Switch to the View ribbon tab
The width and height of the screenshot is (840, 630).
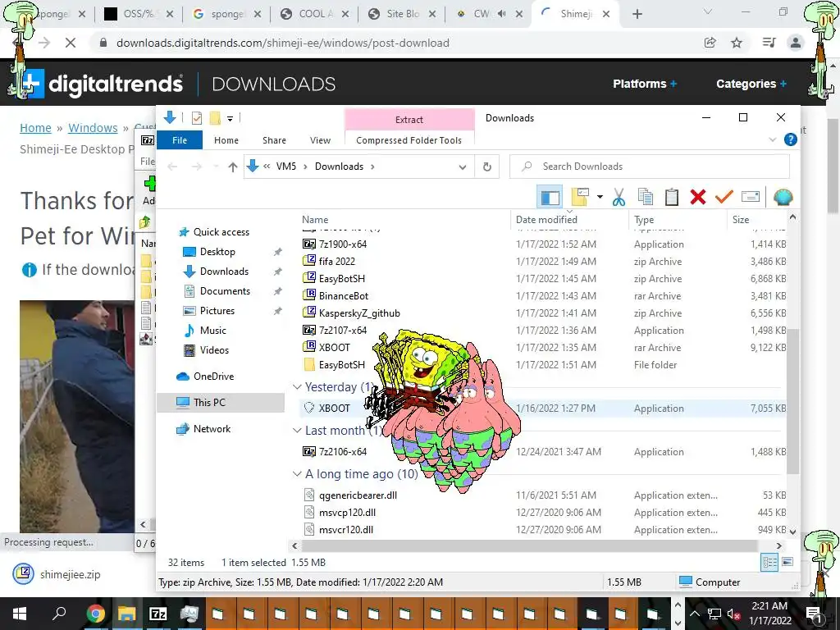pos(320,140)
